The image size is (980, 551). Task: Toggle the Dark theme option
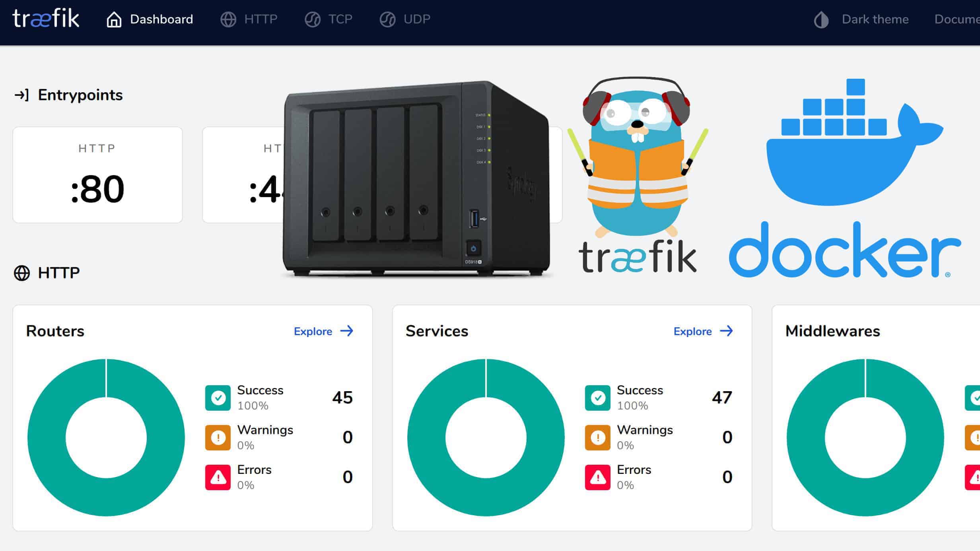pos(861,19)
